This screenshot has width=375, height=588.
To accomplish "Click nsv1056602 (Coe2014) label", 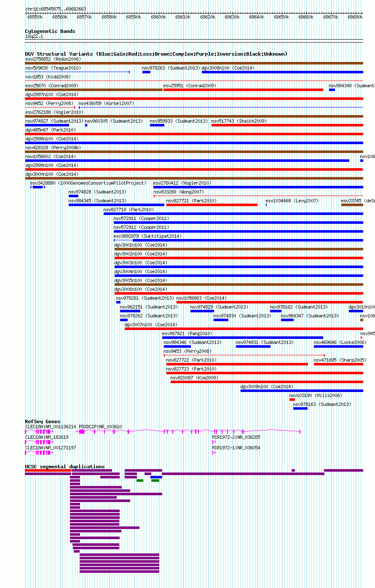I will pyautogui.click(x=51, y=156).
